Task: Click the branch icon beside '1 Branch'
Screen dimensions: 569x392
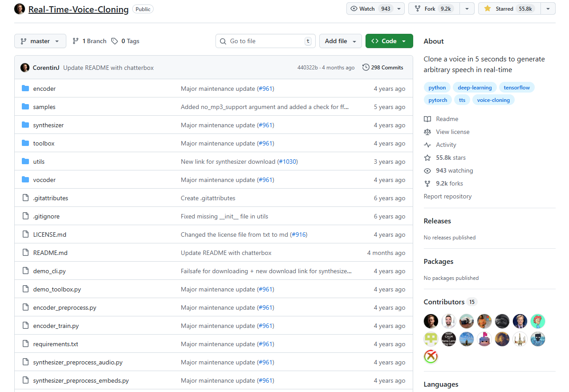Action: [76, 40]
